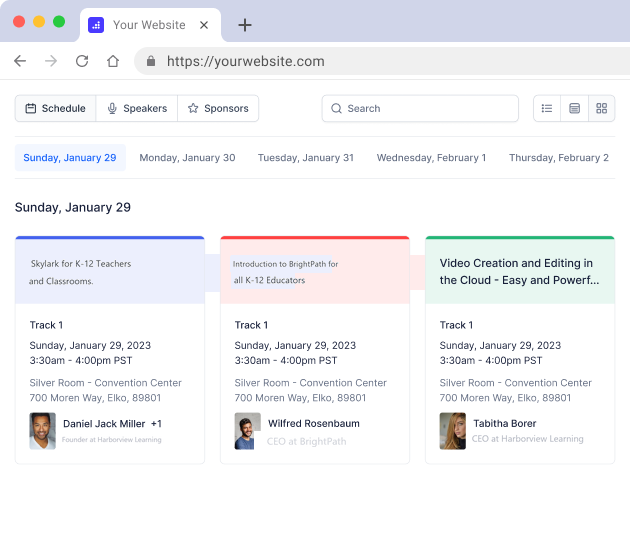Select the Thursday, February 2 date tab
Viewport: 630px width, 538px height.
click(558, 158)
